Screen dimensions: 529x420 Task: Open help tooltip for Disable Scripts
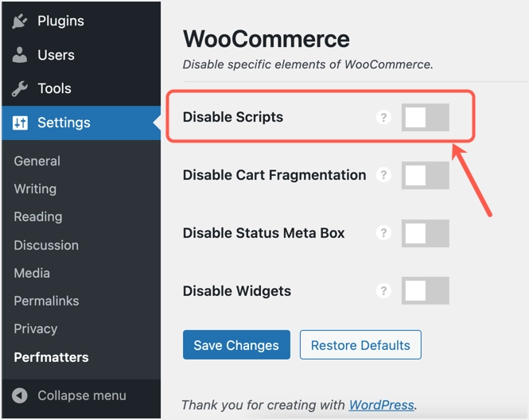click(384, 118)
